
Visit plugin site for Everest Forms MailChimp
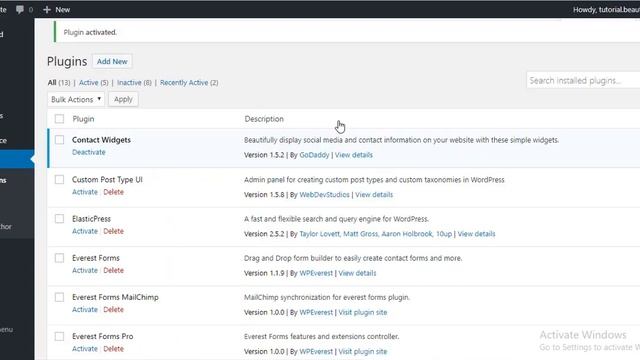[x=362, y=312]
